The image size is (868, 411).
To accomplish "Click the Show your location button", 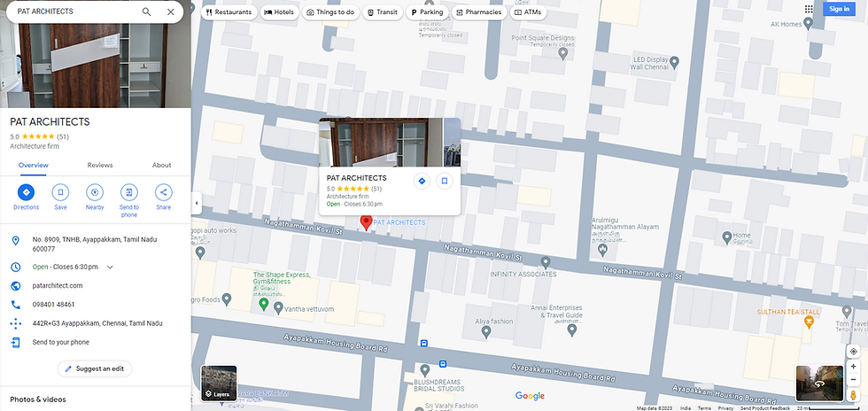I will click(x=853, y=352).
